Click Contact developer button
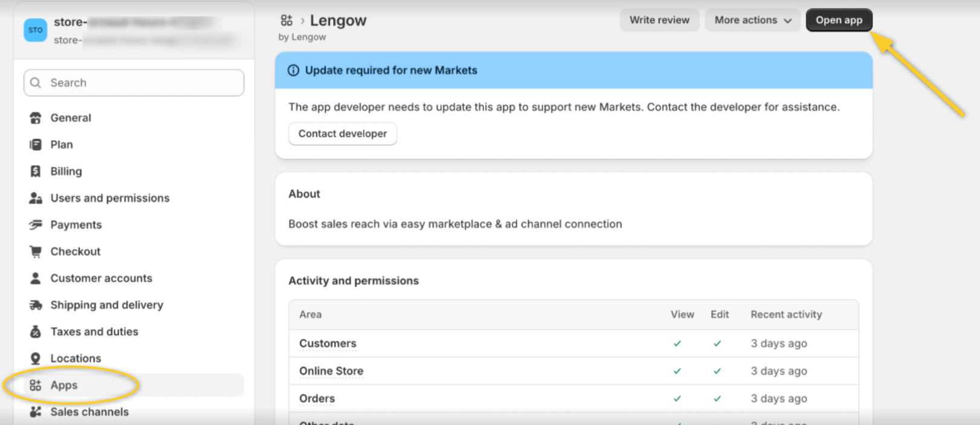Image resolution: width=980 pixels, height=425 pixels. [x=343, y=134]
